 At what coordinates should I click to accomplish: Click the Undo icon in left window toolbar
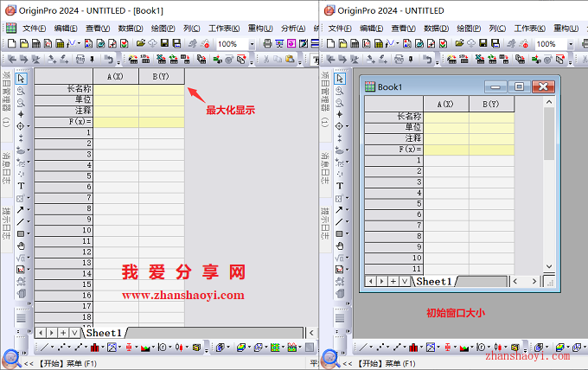click(109, 60)
